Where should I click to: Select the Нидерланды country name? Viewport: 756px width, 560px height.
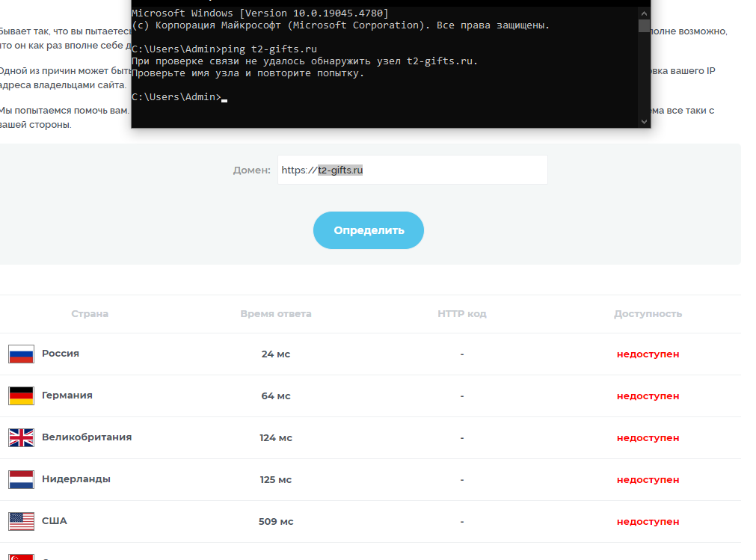coord(76,479)
